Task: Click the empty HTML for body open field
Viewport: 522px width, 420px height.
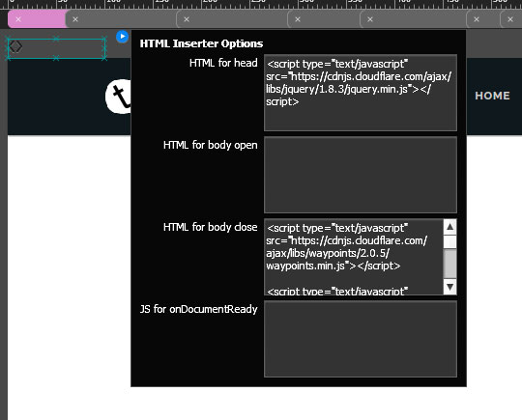Action: coord(361,175)
